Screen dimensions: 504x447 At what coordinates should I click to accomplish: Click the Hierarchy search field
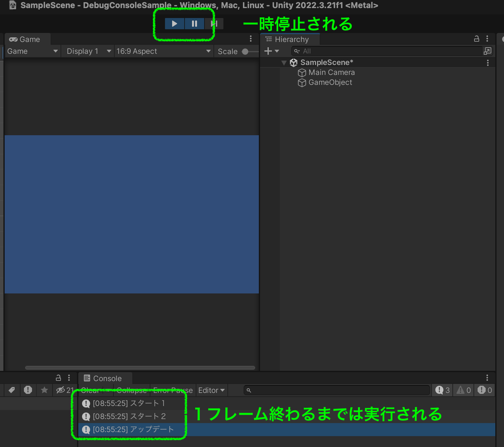(387, 51)
